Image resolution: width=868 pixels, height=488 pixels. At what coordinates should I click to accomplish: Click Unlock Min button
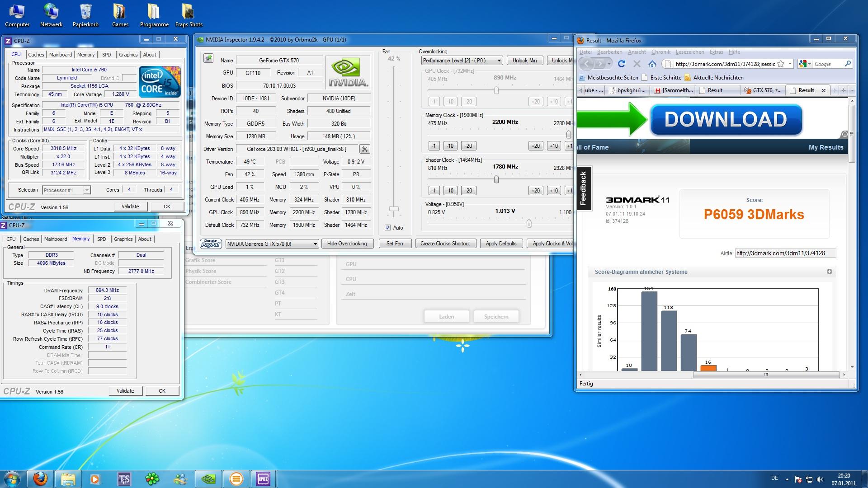point(524,61)
